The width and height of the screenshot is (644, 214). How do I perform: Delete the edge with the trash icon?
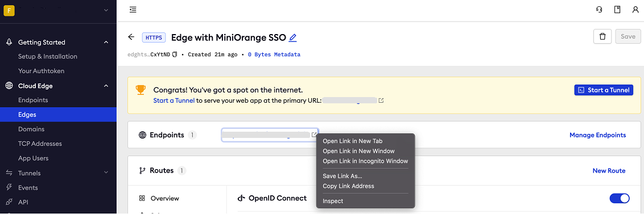tap(602, 36)
